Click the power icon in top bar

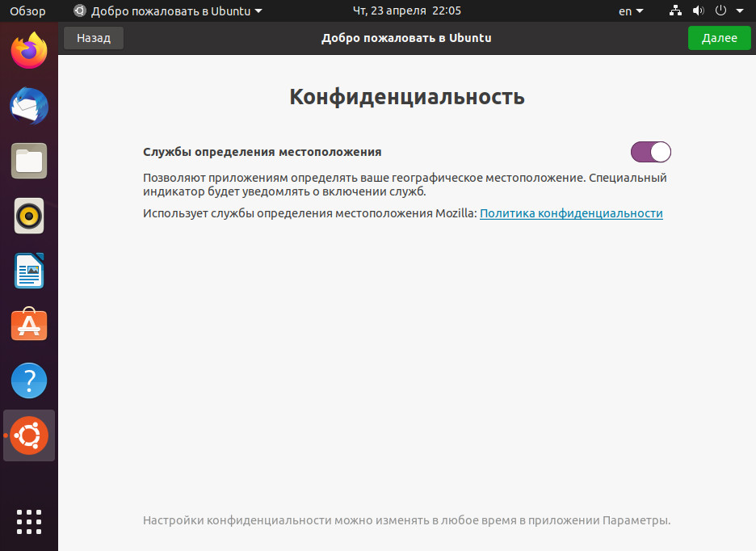pos(720,11)
